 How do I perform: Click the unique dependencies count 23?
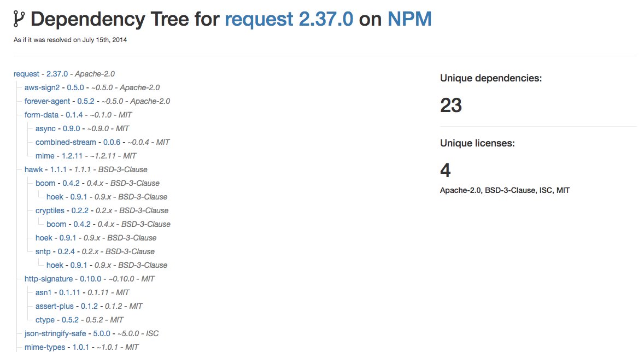point(451,105)
